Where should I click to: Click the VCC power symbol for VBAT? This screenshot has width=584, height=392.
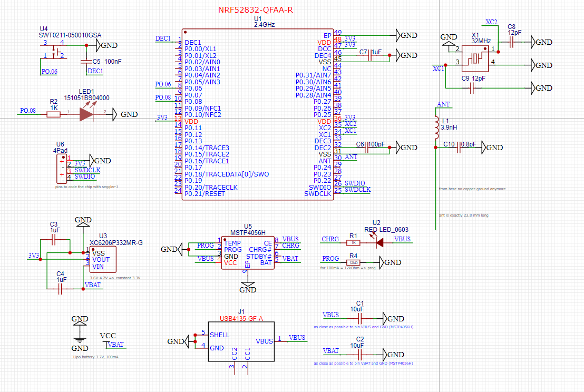108,341
